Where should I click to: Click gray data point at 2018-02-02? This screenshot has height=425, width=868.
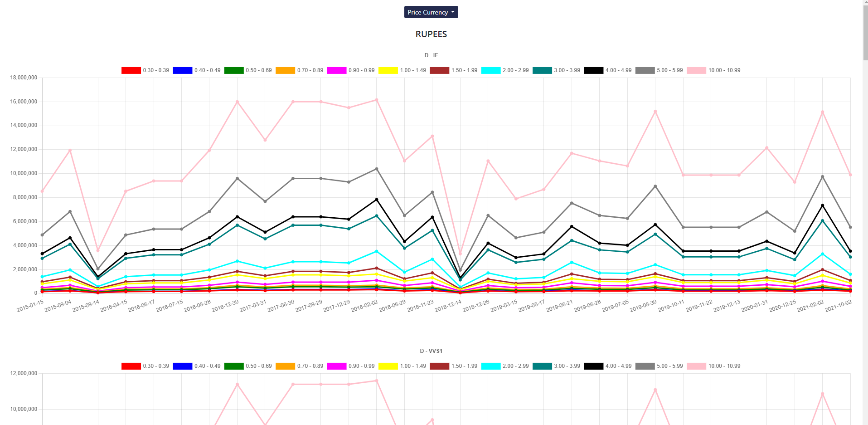coord(377,169)
